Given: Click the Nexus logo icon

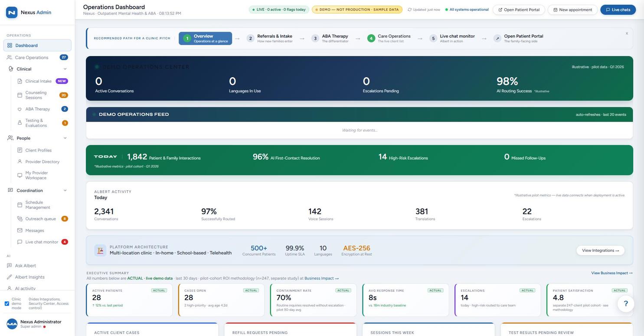Looking at the screenshot, I should point(12,12).
